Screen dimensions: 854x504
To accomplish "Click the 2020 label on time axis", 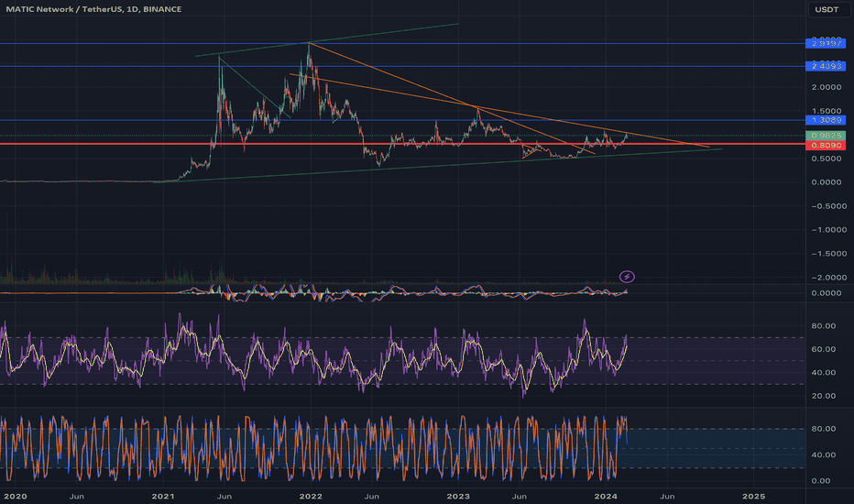I will [15, 497].
